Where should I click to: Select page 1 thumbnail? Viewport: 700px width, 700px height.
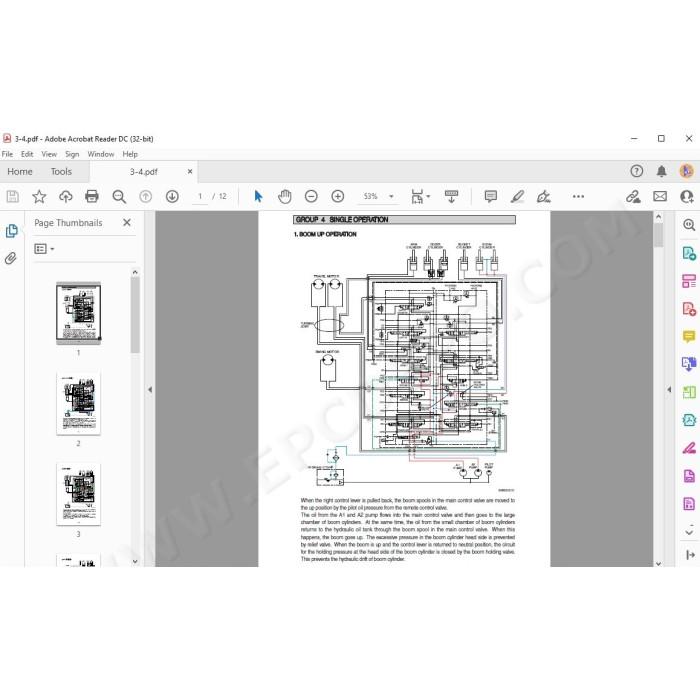point(79,313)
